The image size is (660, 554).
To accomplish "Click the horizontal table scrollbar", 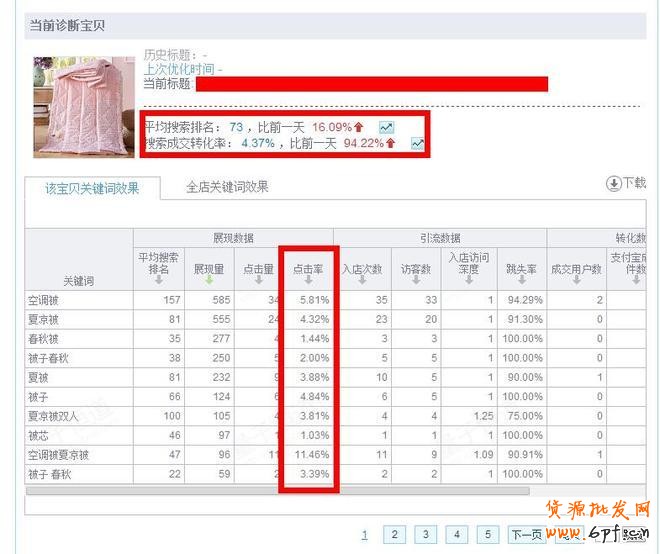I will click(x=300, y=491).
